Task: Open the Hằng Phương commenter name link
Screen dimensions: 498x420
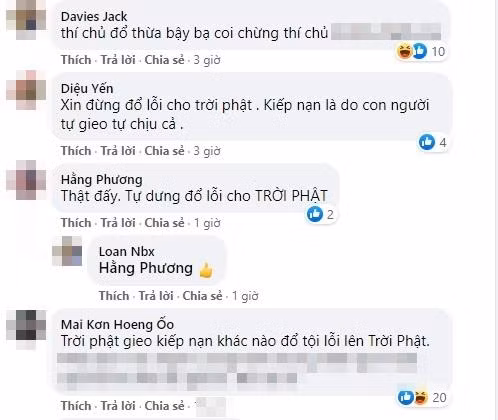Action: [102, 180]
